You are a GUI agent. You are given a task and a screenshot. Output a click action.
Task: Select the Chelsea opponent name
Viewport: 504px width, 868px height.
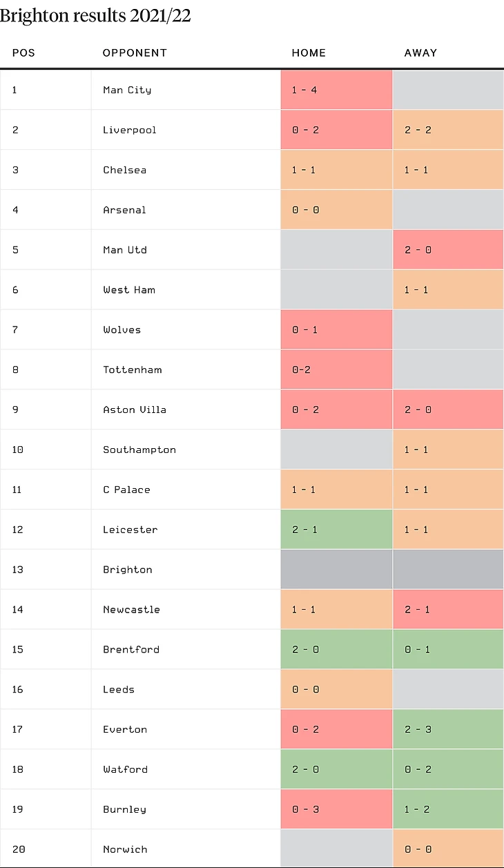click(125, 170)
